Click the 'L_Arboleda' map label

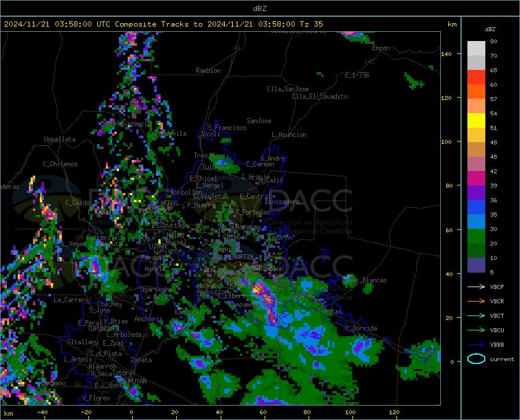pos(124,334)
